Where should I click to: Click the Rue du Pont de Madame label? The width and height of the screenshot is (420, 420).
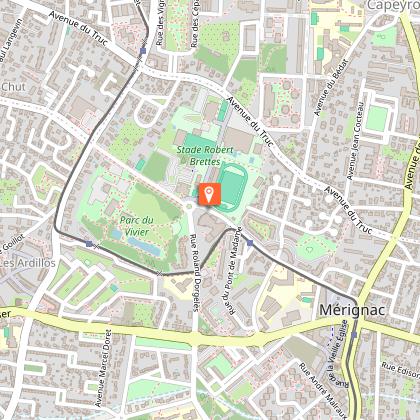point(233,271)
